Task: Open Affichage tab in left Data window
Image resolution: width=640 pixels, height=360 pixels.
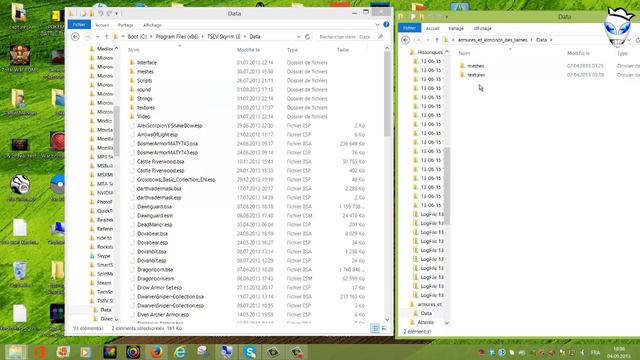Action: point(152,25)
